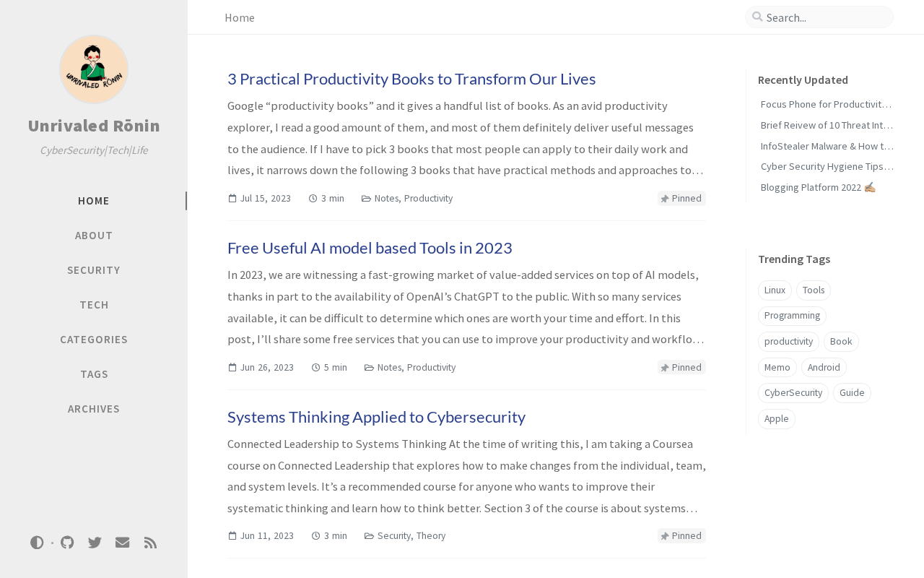Focus the Search input field
The width and height of the screenshot is (924, 578).
(827, 17)
